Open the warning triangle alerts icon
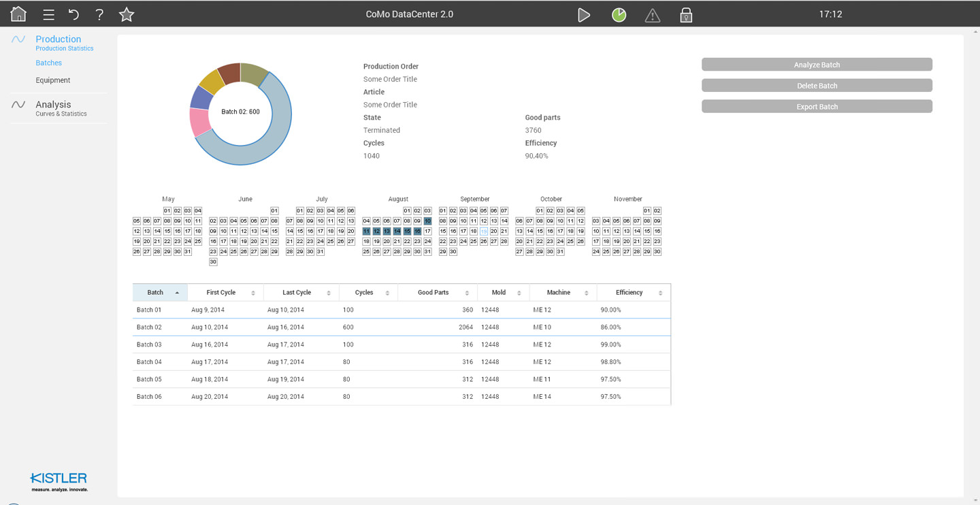 pos(652,15)
